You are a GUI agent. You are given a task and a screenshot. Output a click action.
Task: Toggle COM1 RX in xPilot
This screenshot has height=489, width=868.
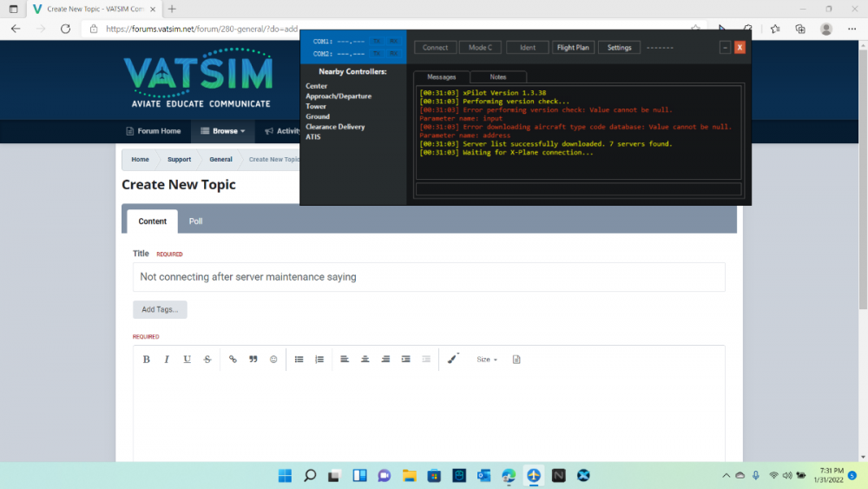[393, 41]
